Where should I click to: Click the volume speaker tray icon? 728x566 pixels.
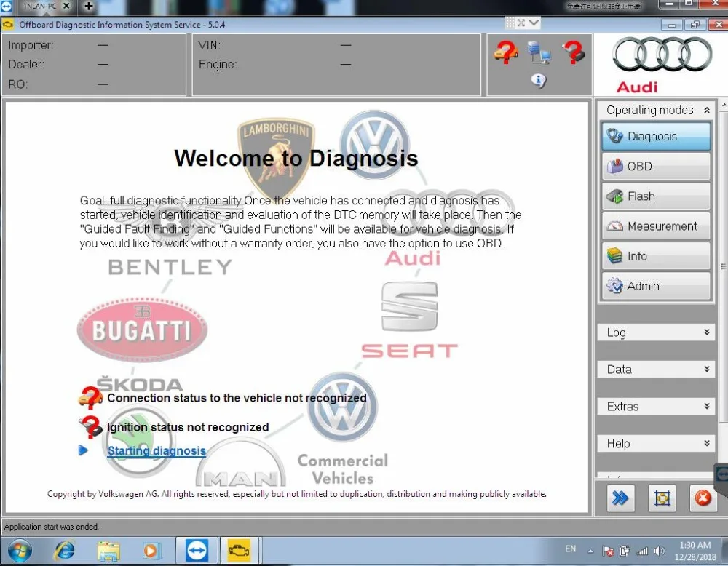[x=659, y=551]
